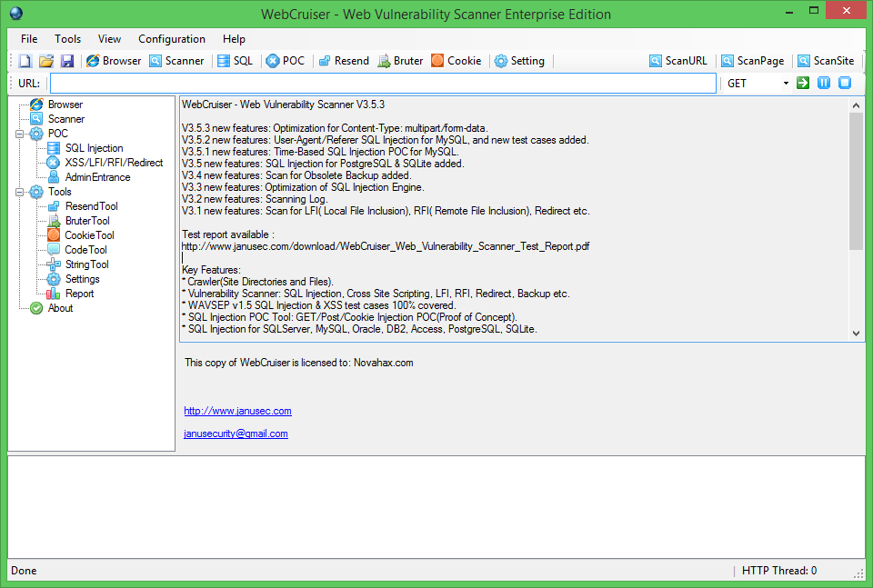Select XSS/LFI/RFI/Redirect tree item
873x588 pixels.
[114, 163]
